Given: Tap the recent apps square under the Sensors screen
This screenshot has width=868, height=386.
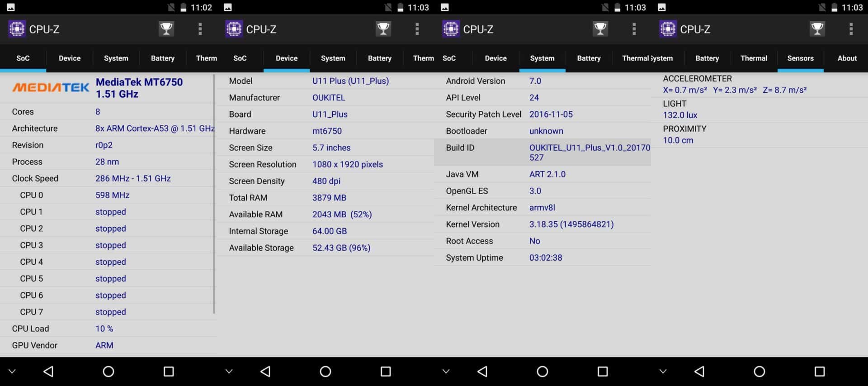Looking at the screenshot, I should 820,372.
